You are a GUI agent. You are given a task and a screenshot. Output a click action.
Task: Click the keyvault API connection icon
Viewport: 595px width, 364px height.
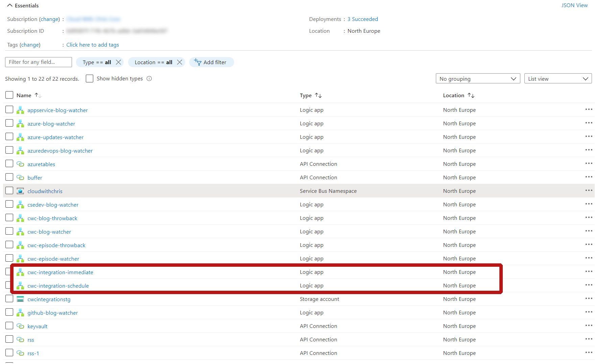[20, 326]
